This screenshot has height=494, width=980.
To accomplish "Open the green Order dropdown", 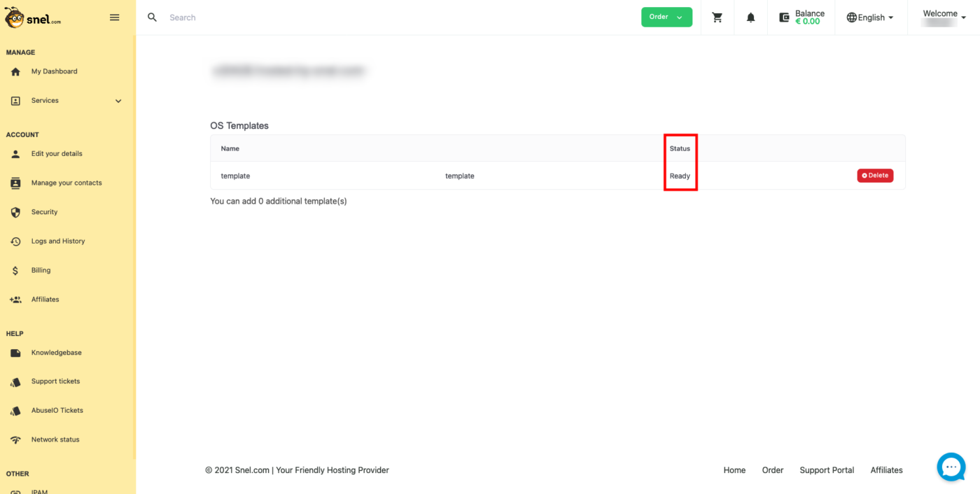I will (x=666, y=17).
